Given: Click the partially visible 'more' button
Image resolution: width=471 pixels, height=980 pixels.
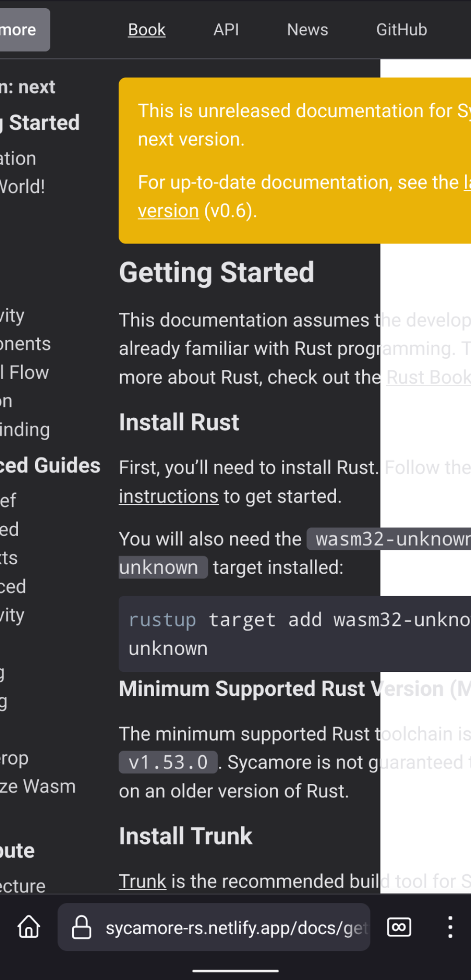Looking at the screenshot, I should pyautogui.click(x=25, y=30).
